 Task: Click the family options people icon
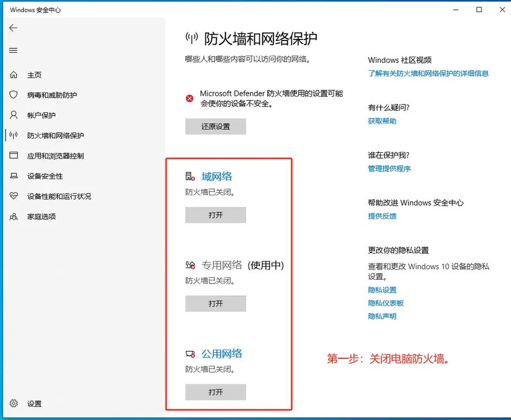point(14,217)
